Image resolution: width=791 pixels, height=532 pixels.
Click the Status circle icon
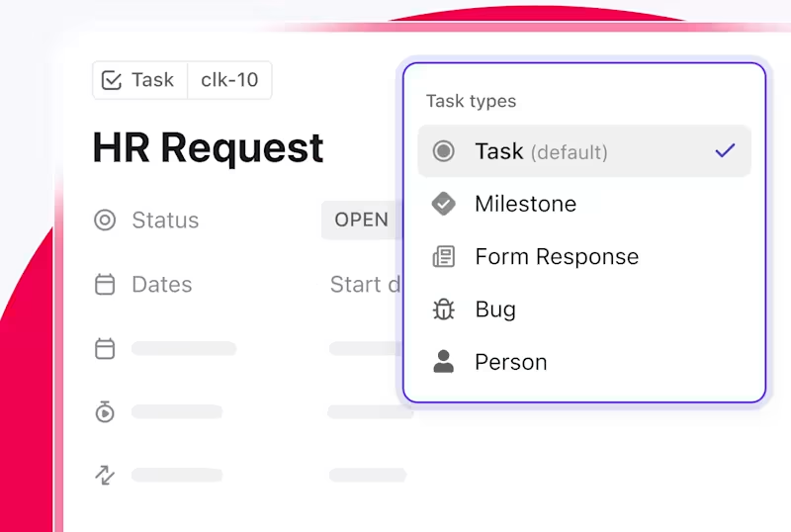pos(105,221)
